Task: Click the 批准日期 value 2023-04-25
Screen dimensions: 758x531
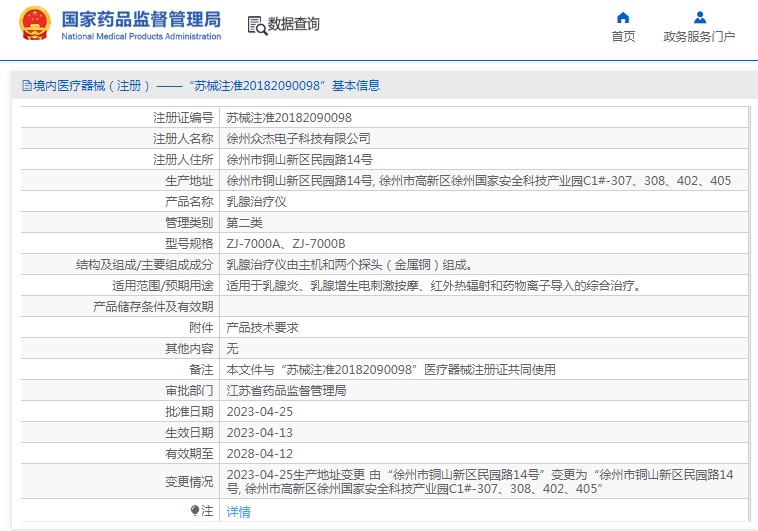Action: pyautogui.click(x=260, y=412)
